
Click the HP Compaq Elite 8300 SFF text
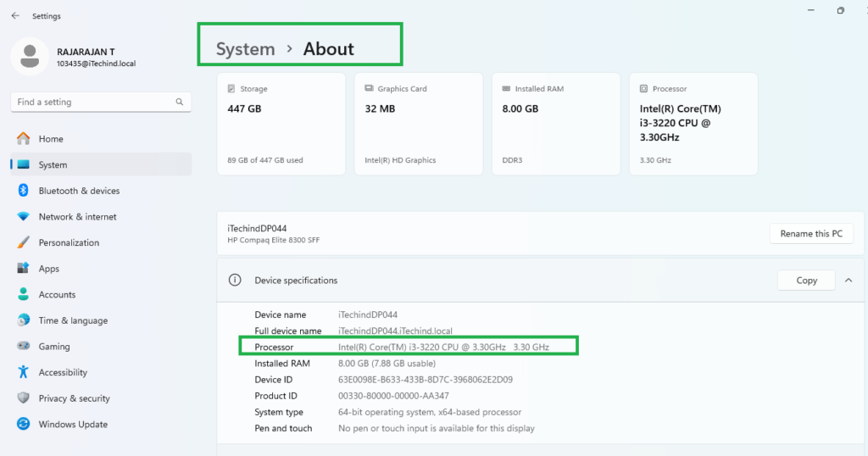(274, 240)
